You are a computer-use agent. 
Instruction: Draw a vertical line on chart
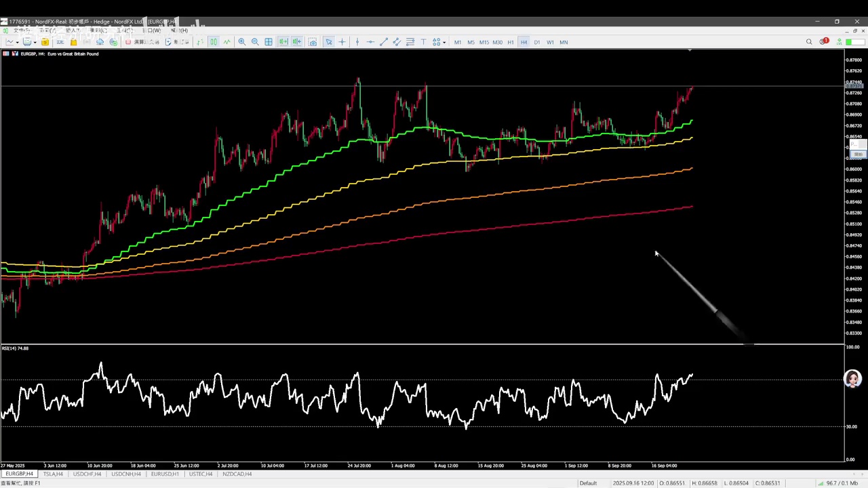pyautogui.click(x=357, y=42)
